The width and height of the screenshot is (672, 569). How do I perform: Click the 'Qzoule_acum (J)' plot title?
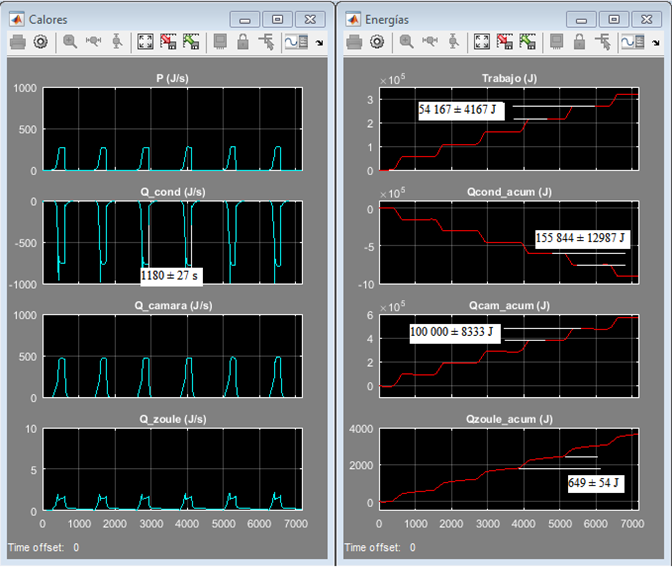click(x=509, y=419)
